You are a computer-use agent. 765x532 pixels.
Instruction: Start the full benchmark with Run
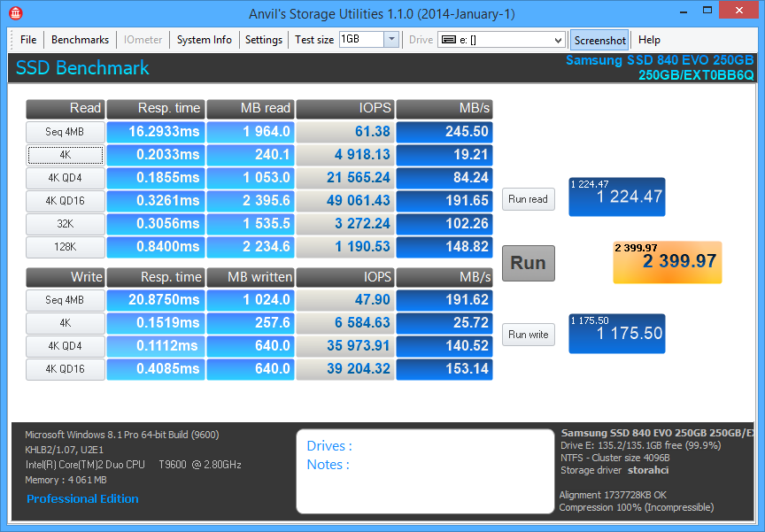529,263
